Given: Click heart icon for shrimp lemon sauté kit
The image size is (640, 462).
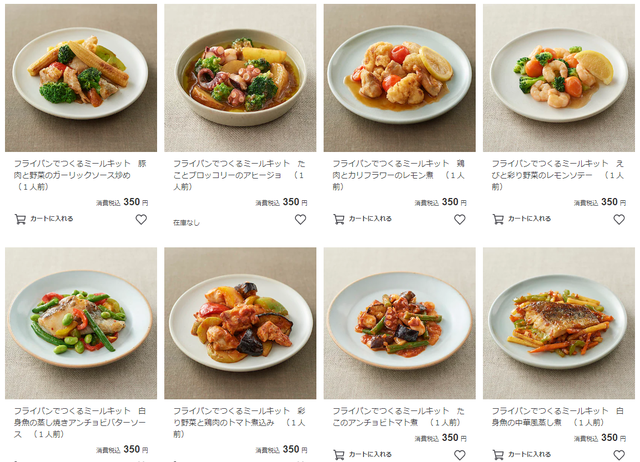Looking at the screenshot, I should tap(619, 220).
